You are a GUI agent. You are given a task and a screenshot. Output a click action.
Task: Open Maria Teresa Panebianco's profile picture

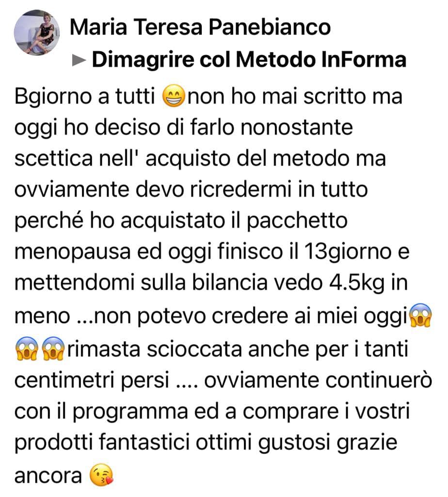(37, 33)
